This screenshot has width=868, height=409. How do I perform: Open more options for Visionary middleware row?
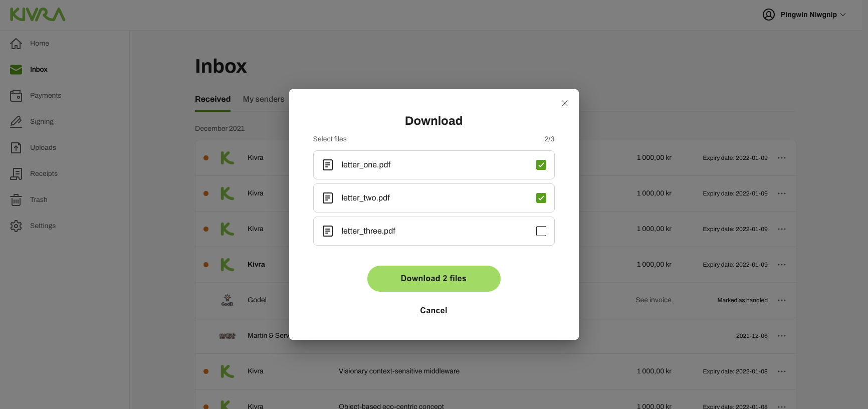782,371
